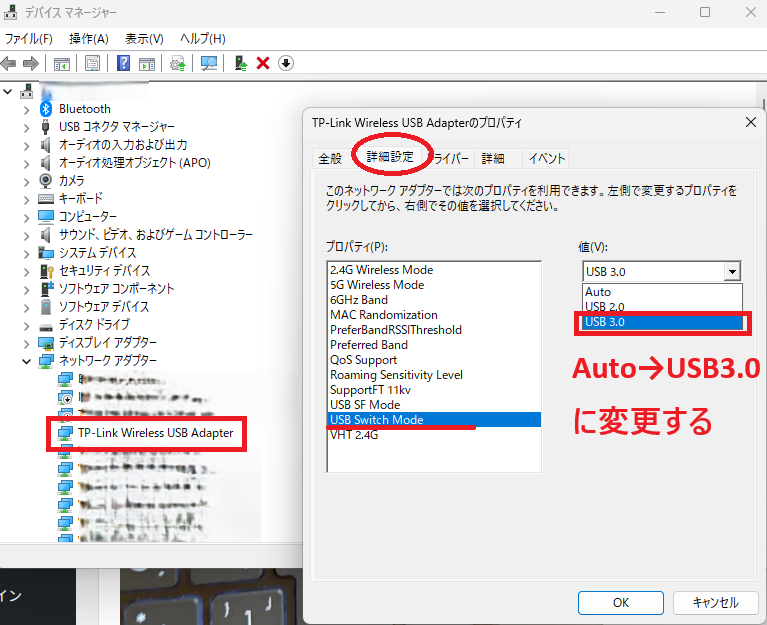Select VHT 2.4G property
Viewport: 767px width, 625px height.
pyautogui.click(x=434, y=435)
